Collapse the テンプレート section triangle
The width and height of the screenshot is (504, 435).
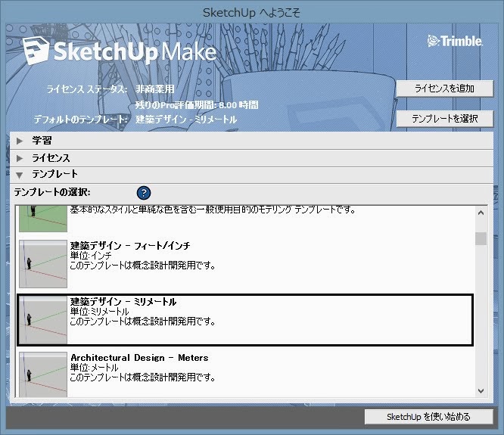(x=20, y=175)
